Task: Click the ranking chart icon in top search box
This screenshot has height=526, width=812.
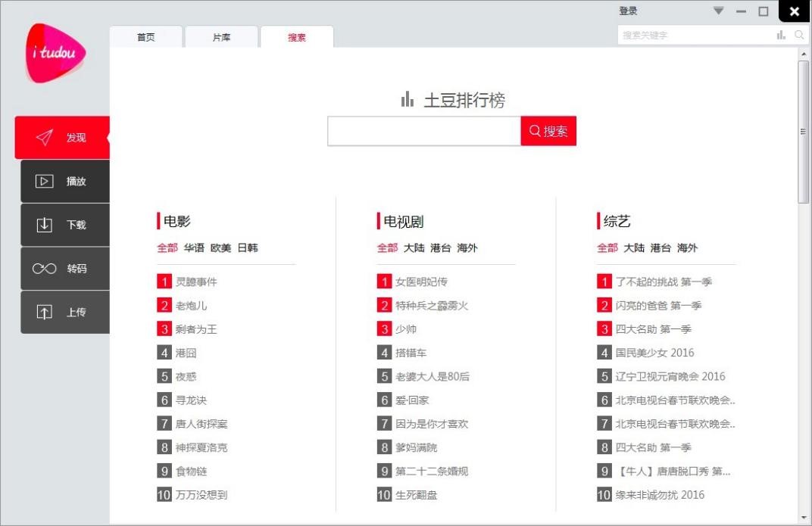Action: coord(781,35)
